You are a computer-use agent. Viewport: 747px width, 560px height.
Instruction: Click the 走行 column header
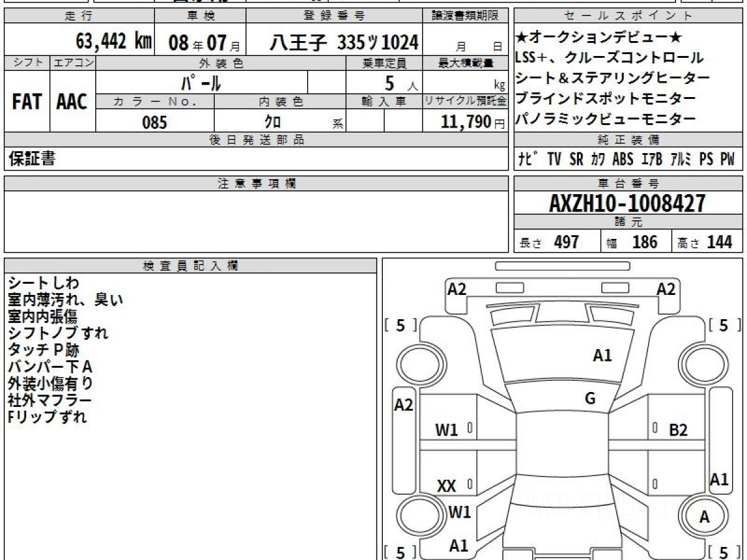click(x=78, y=16)
